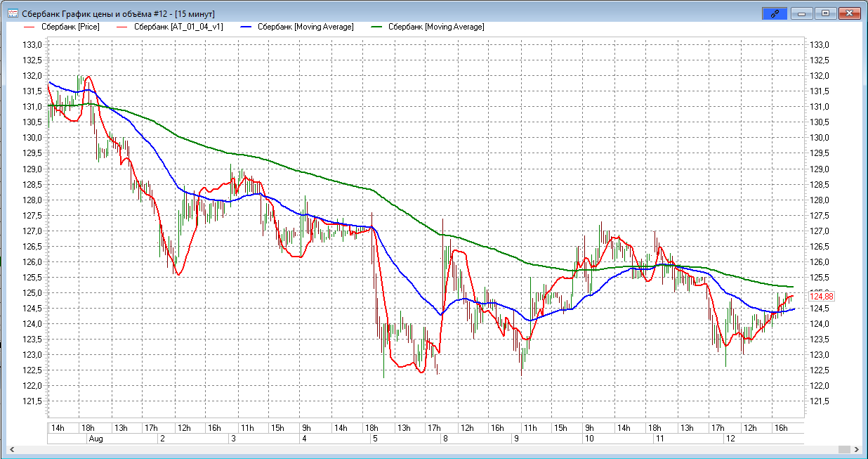Select the green Сбербанк [Moving Average] legend label
The height and width of the screenshot is (459, 868).
[x=435, y=27]
